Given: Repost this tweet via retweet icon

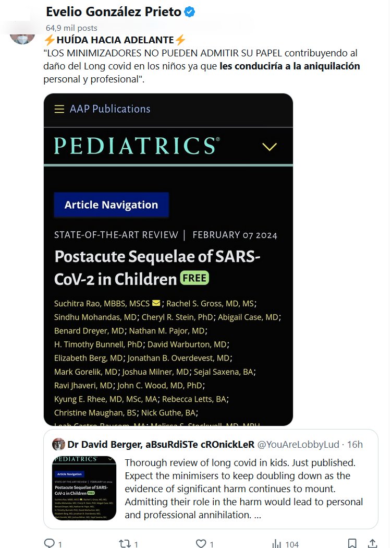Looking at the screenshot, I should 125,543.
